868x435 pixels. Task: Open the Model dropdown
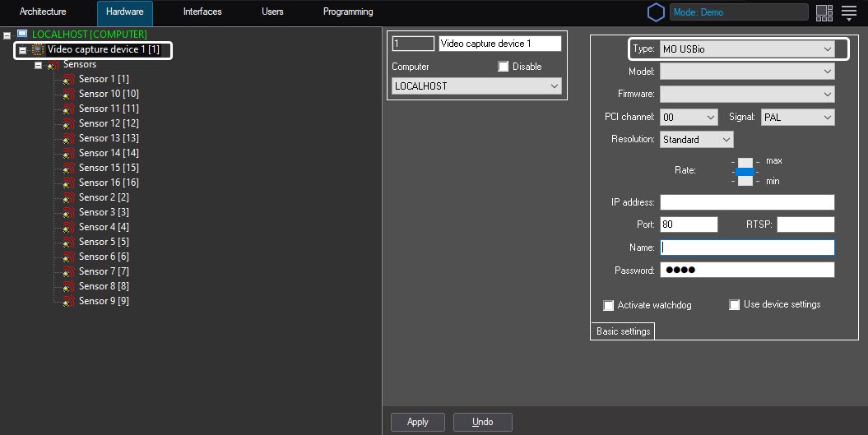pyautogui.click(x=747, y=72)
